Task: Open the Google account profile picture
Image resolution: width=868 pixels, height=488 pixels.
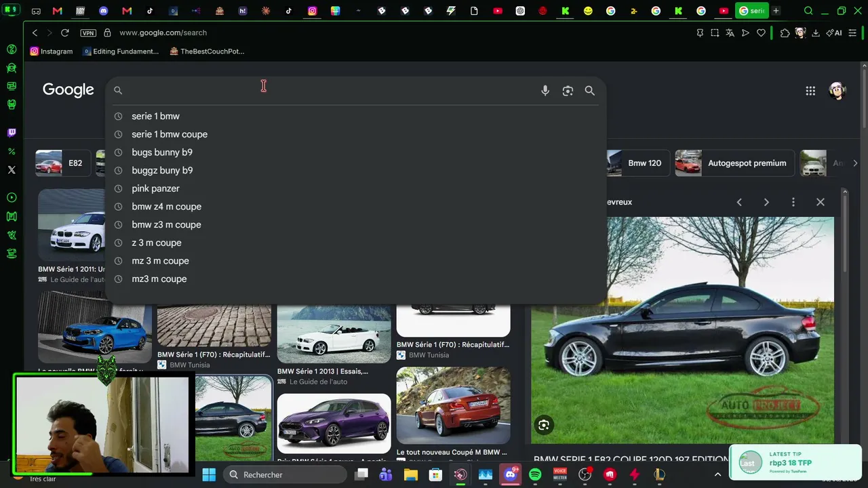Action: (837, 91)
